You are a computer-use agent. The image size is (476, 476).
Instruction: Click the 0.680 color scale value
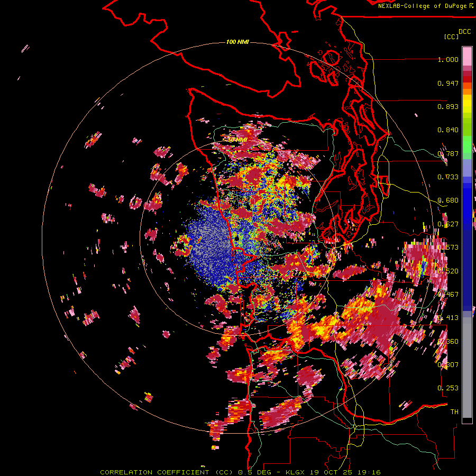pos(448,200)
